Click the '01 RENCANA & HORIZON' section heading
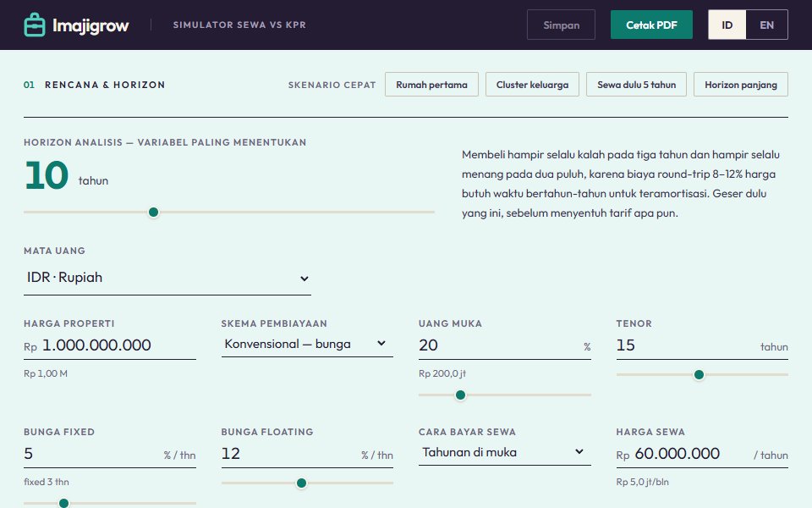The image size is (812, 508). tap(94, 85)
